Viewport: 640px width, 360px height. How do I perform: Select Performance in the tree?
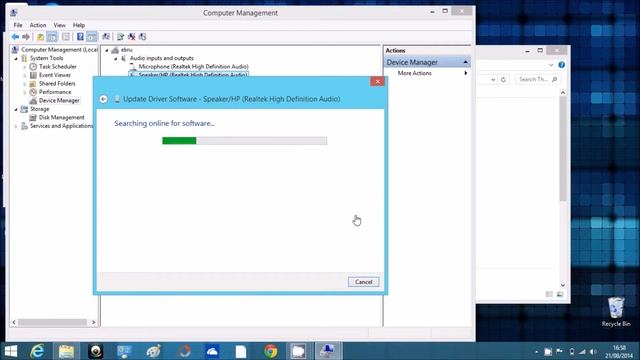55,92
